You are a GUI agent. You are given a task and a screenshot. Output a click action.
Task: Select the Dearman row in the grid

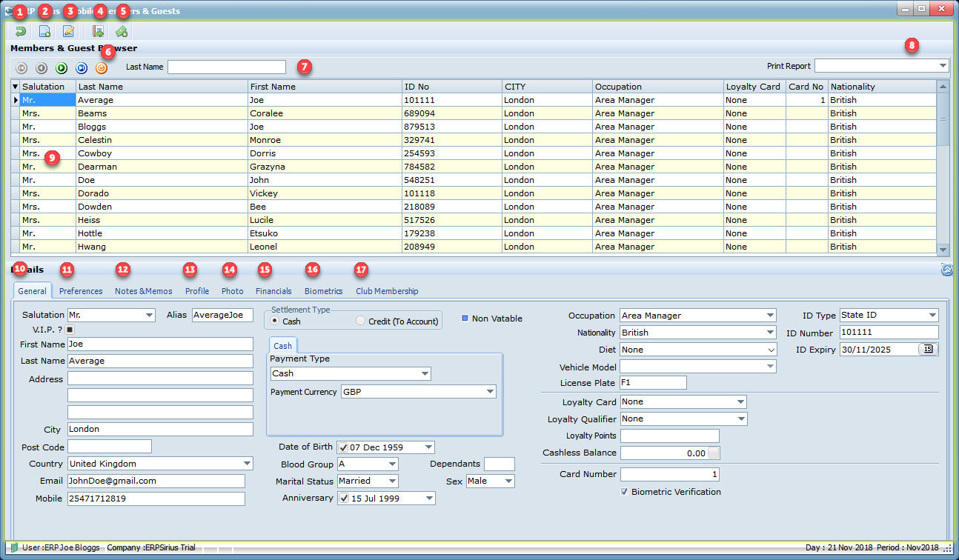(x=474, y=167)
